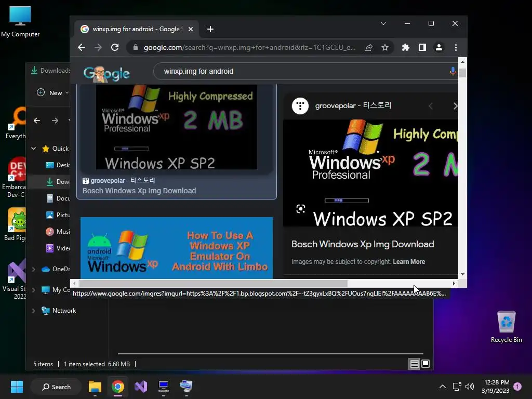The height and width of the screenshot is (399, 532).
Task: Select Downloads in Explorer sidebar
Action: [x=58, y=181]
